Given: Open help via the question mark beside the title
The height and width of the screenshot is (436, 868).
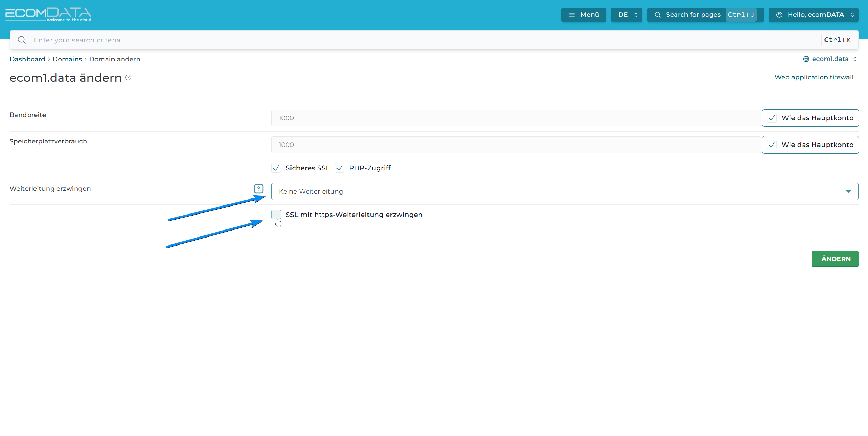Looking at the screenshot, I should [128, 77].
